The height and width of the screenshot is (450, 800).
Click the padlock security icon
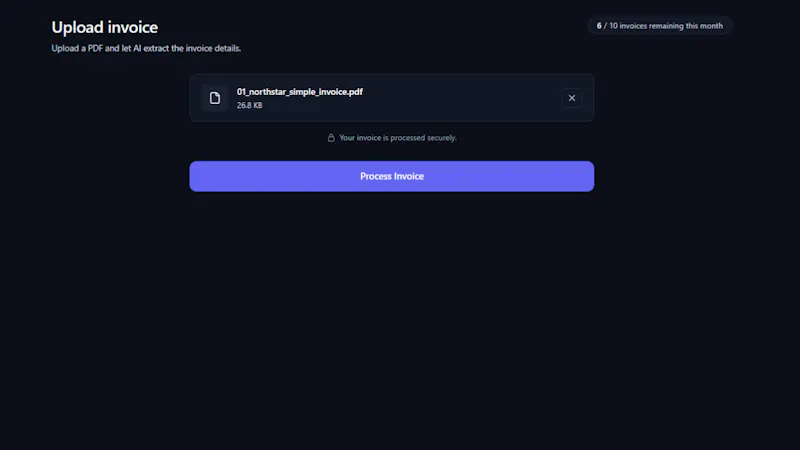coord(331,138)
